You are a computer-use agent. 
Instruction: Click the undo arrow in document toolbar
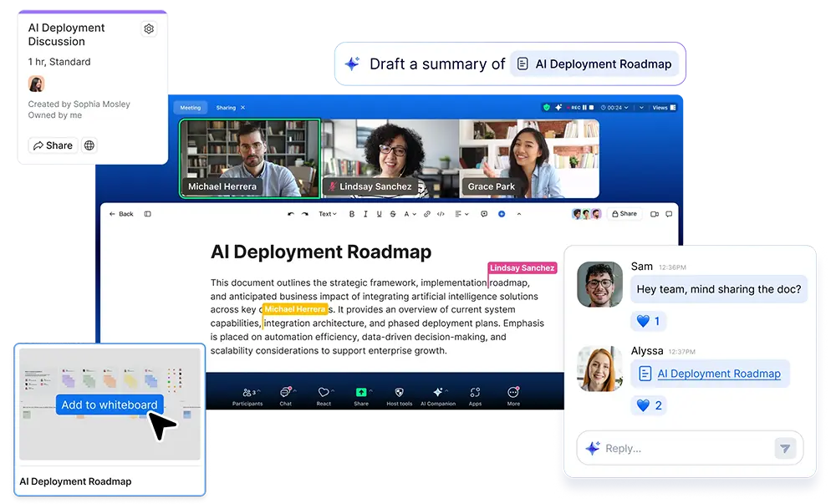[x=291, y=214]
